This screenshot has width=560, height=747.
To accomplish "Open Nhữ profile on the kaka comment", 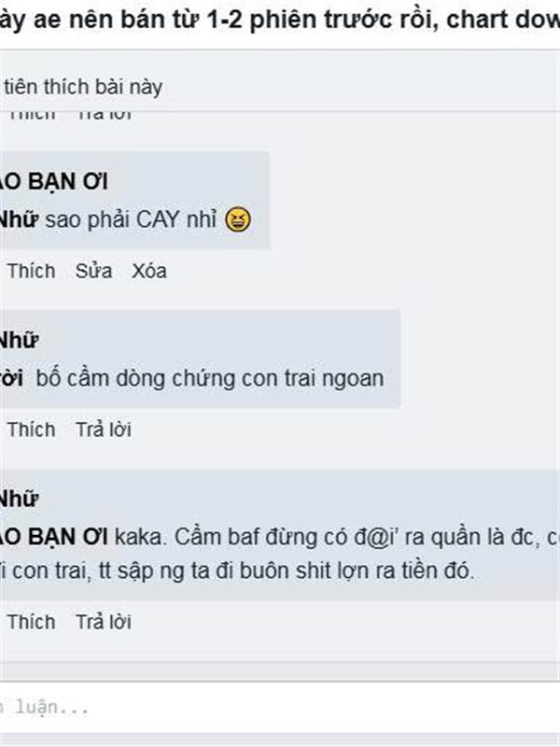I will coord(19,500).
